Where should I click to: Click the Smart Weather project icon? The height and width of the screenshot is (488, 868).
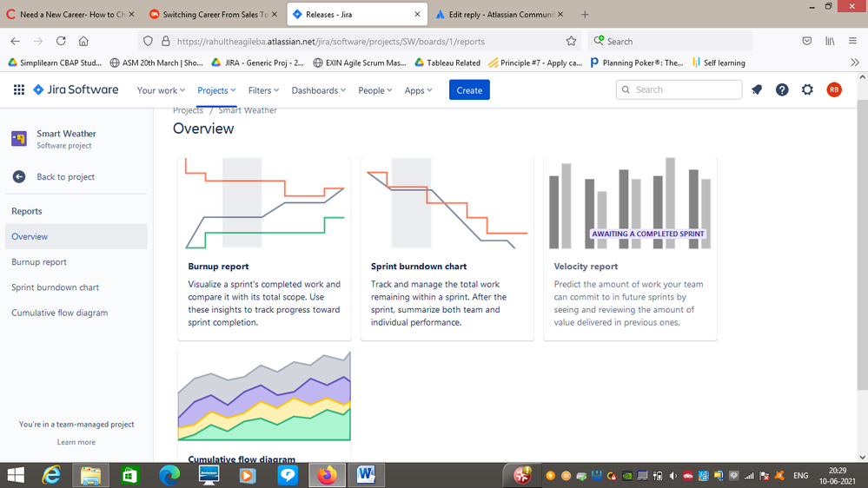pyautogui.click(x=19, y=139)
